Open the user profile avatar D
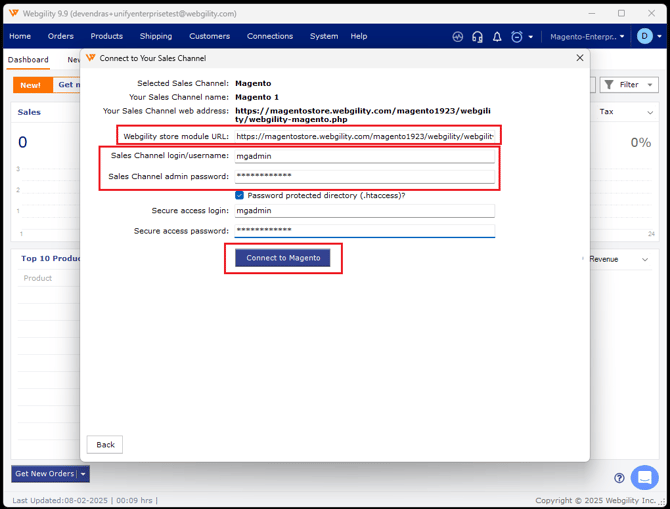The height and width of the screenshot is (509, 670). pyautogui.click(x=645, y=37)
